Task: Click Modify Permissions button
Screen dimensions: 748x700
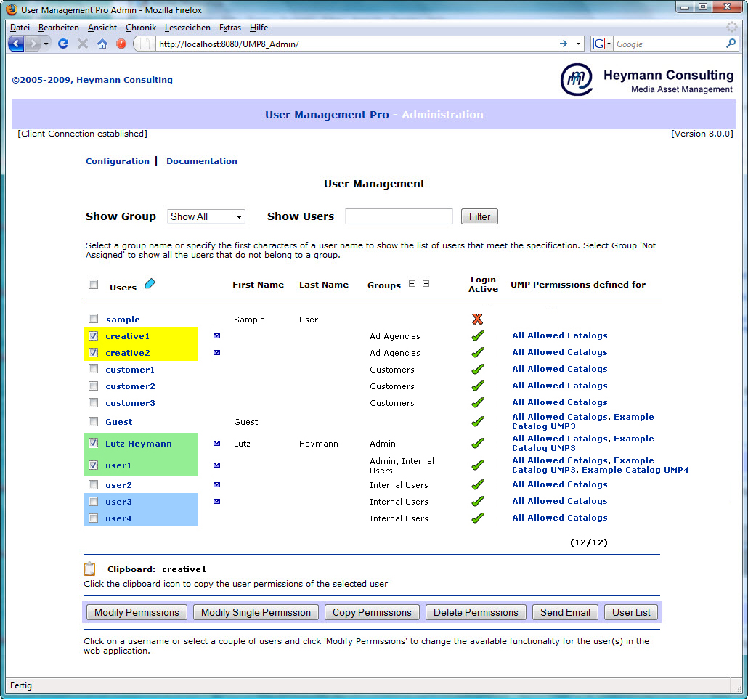Action: pos(137,612)
